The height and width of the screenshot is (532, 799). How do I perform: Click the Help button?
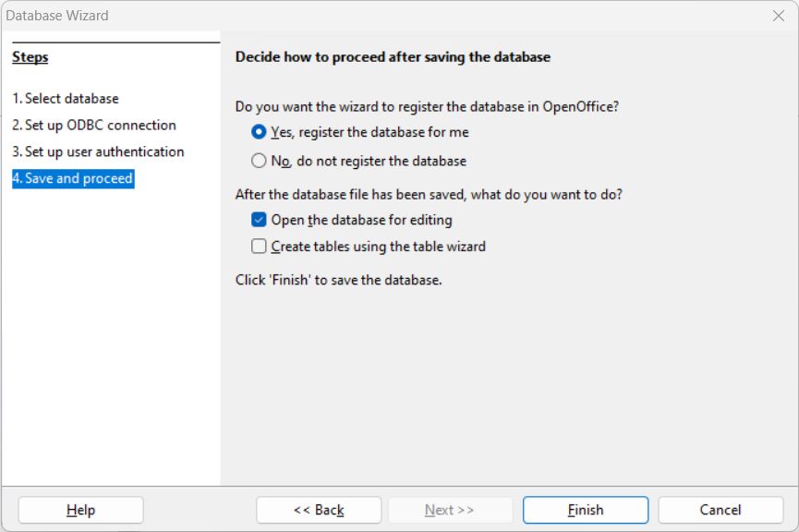coord(81,510)
